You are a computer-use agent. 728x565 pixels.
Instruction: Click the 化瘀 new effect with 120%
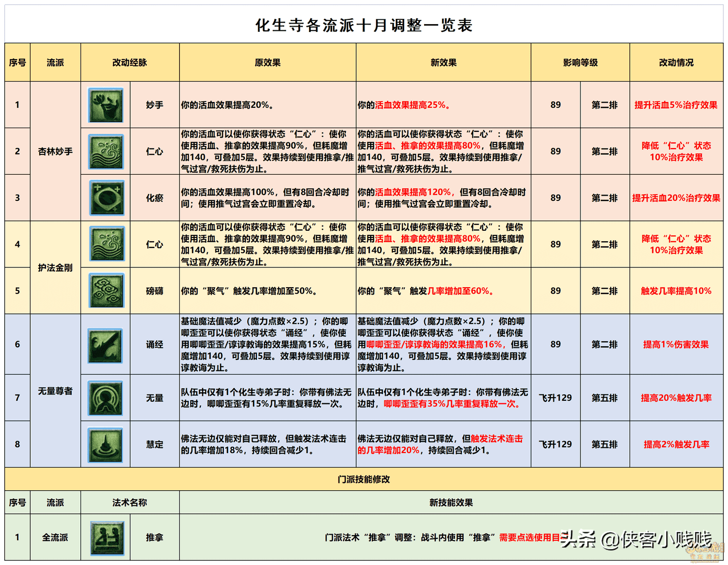pyautogui.click(x=442, y=198)
